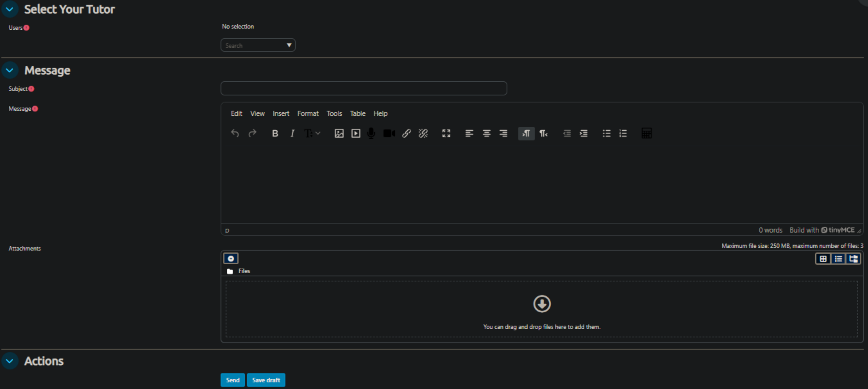Image resolution: width=868 pixels, height=389 pixels.
Task: Insert an image using the image icon
Action: 339,134
